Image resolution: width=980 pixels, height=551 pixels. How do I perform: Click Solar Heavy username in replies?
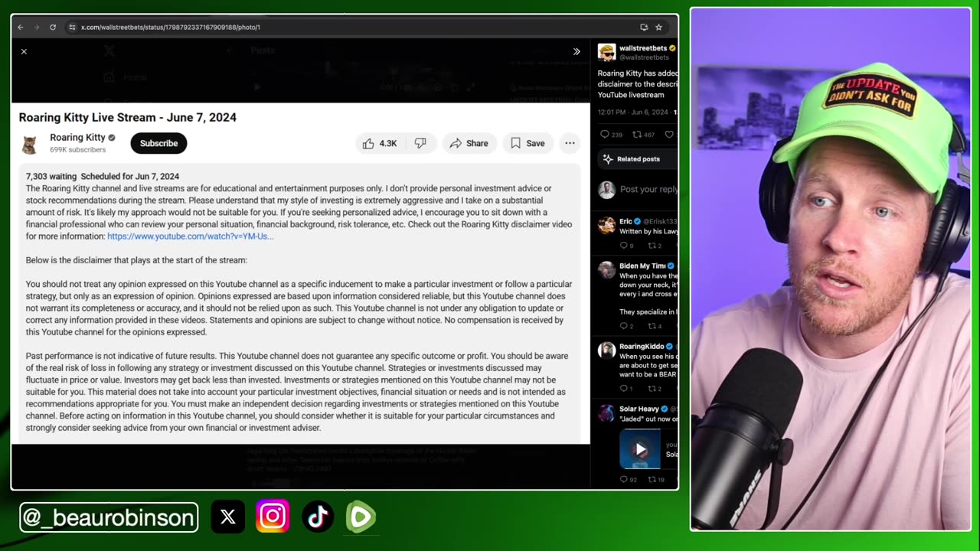tap(639, 409)
